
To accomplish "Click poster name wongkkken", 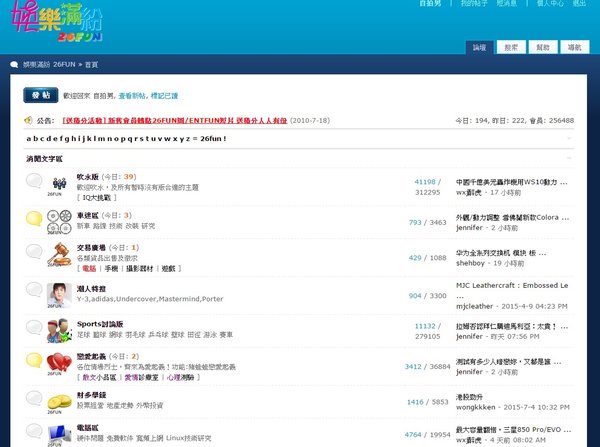I will (476, 407).
